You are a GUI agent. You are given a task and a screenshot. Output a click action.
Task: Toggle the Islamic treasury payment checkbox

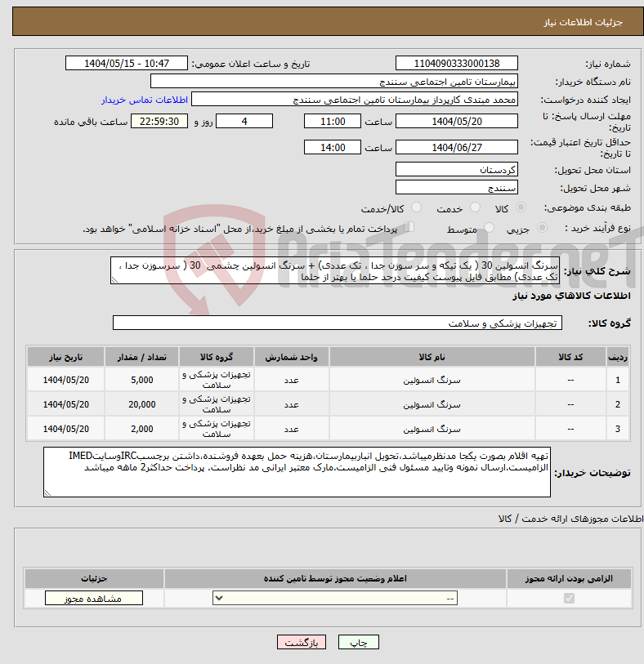pos(409,227)
